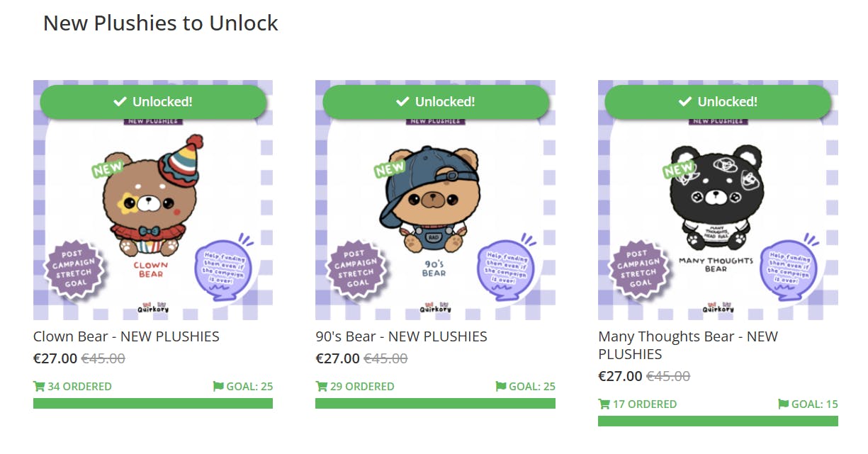868x454 pixels.
Task: Click the Clown Bear €27.00 price
Action: [55, 358]
